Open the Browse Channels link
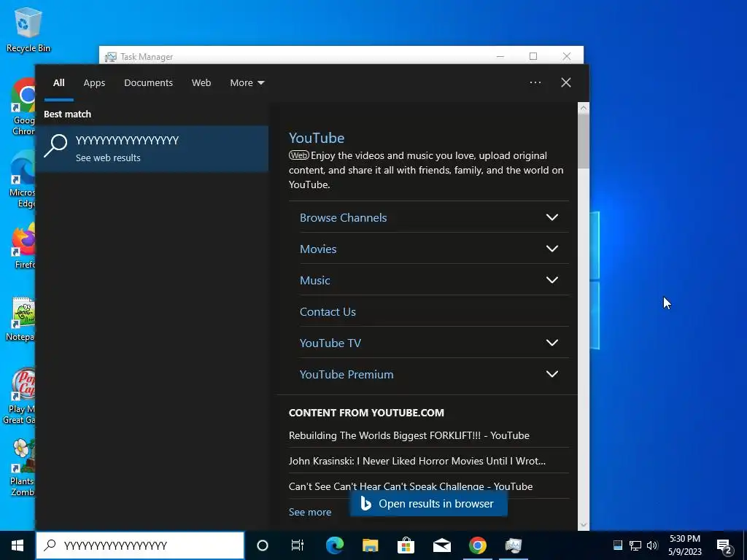 tap(343, 217)
